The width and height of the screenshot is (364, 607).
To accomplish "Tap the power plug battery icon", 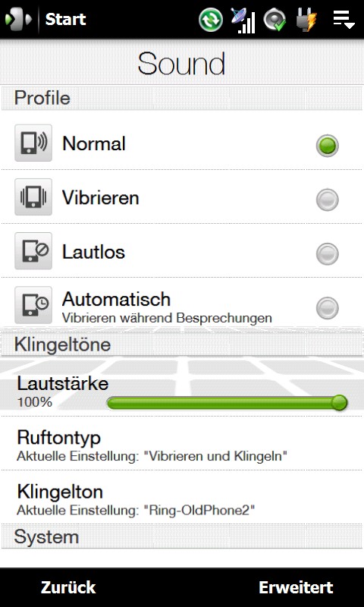I will pos(306,20).
